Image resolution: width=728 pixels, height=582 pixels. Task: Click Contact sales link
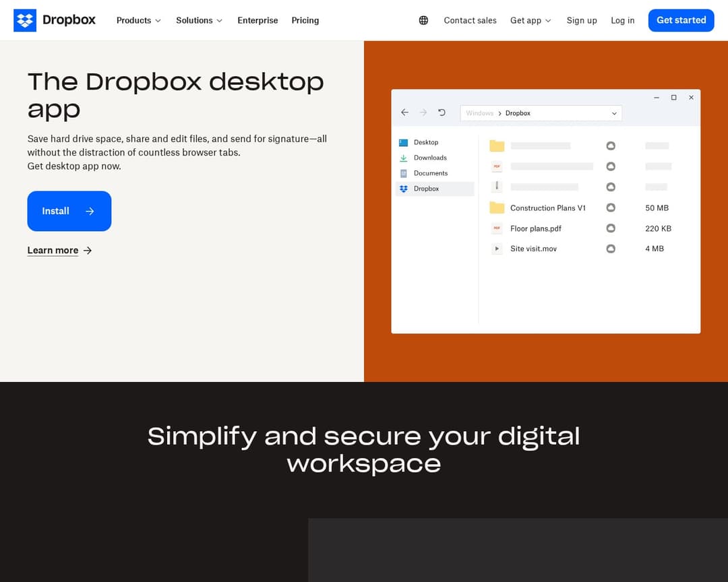[x=470, y=20]
